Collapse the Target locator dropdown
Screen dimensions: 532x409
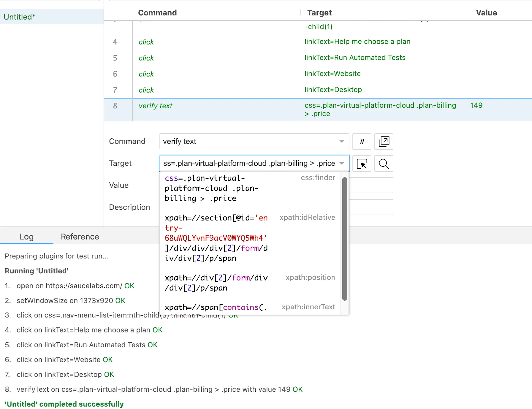point(342,163)
